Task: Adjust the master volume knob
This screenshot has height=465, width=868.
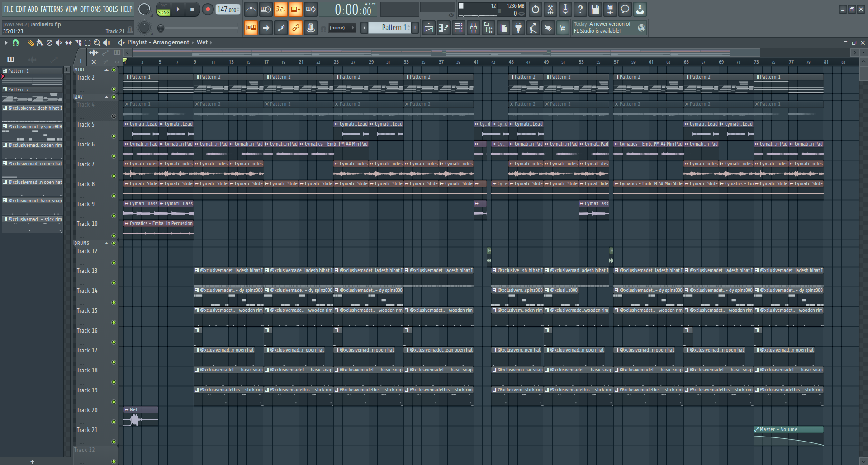Action: coord(144,9)
